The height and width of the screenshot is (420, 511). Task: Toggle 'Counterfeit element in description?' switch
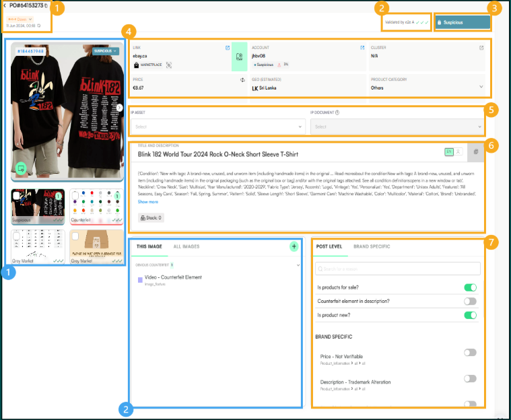(x=470, y=302)
